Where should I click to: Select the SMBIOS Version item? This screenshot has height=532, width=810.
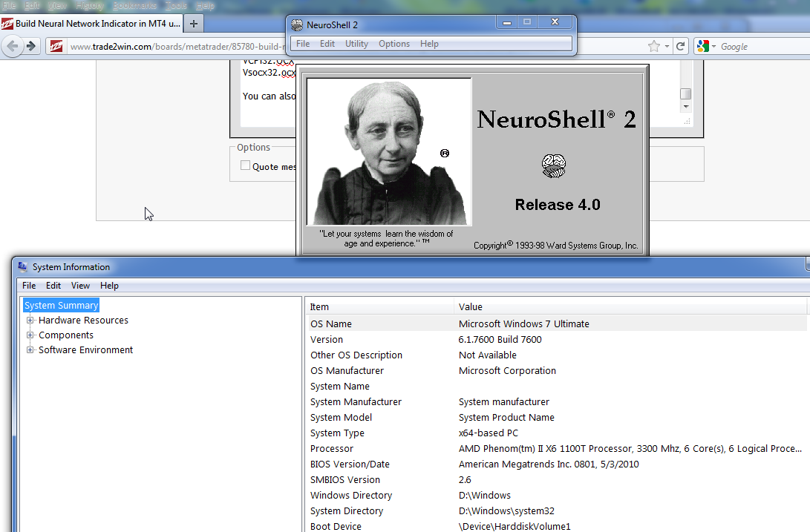[345, 480]
